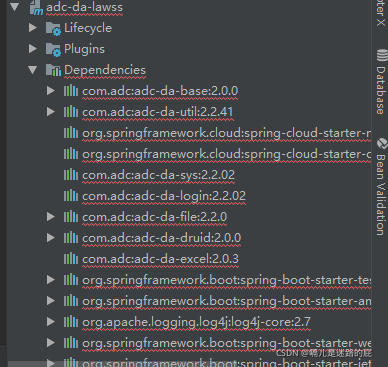Collapse the Dependencies node
Viewport: 388px width, 367px height.
pyautogui.click(x=33, y=70)
